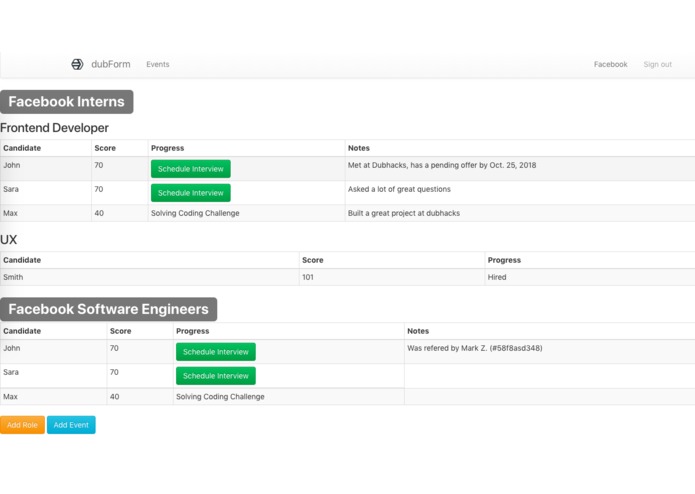695x494 pixels.
Task: Click Max in the Software Engineers table
Action: click(10, 397)
